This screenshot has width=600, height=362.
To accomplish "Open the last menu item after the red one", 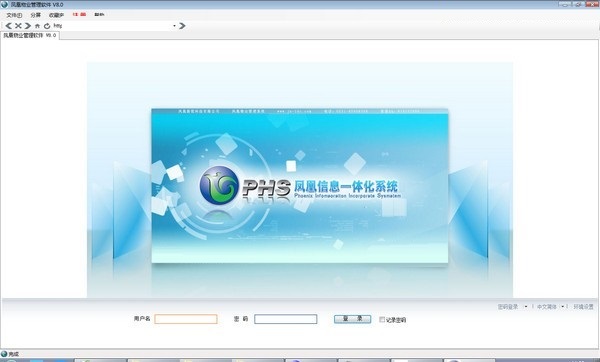I will point(99,15).
